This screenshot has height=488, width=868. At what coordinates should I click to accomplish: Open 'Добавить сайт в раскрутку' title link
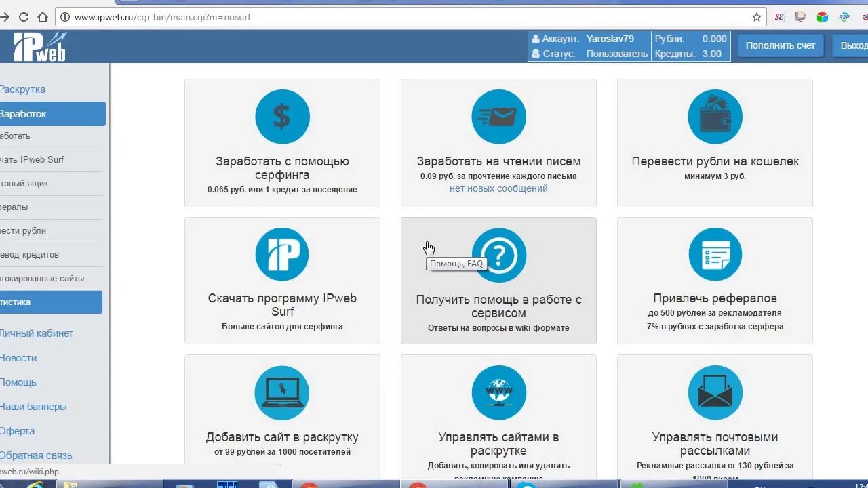[x=282, y=437]
